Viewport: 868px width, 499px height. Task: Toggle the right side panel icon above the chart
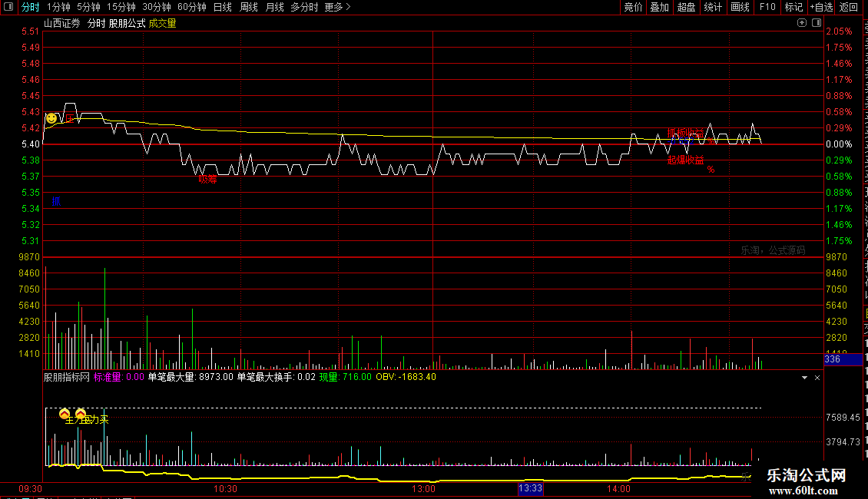coord(817,23)
